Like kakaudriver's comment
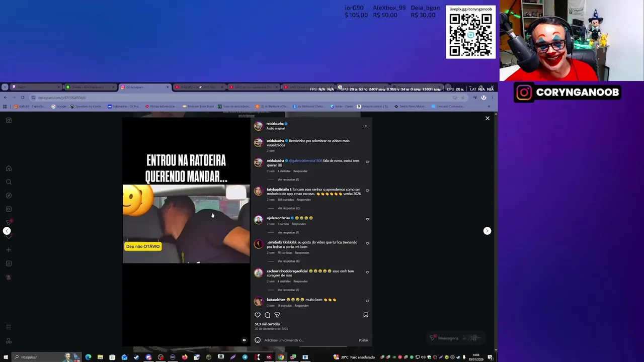 (367, 301)
